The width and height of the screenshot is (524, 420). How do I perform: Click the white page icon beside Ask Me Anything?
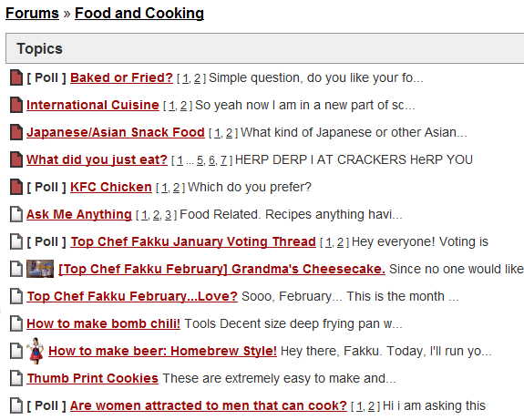coord(16,214)
